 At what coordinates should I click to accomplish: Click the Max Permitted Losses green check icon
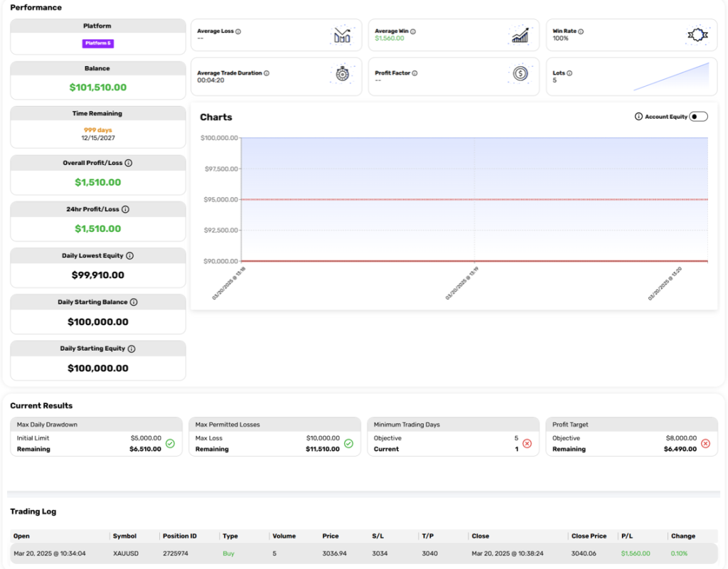(348, 444)
